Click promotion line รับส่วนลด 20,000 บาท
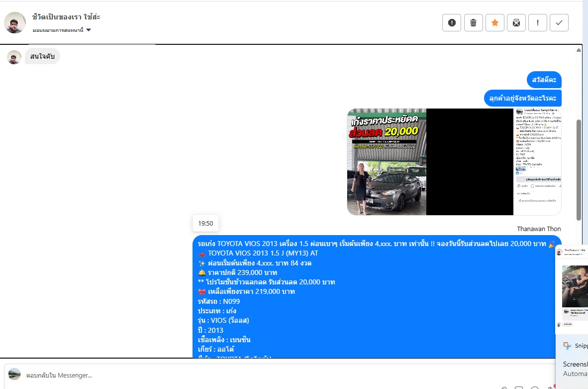The image size is (588, 389). point(266,282)
